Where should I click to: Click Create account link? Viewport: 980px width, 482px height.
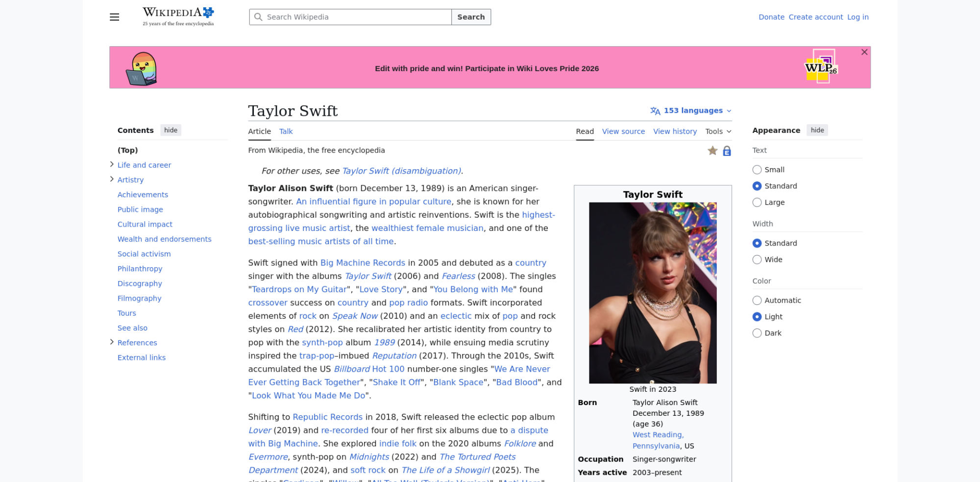[815, 17]
